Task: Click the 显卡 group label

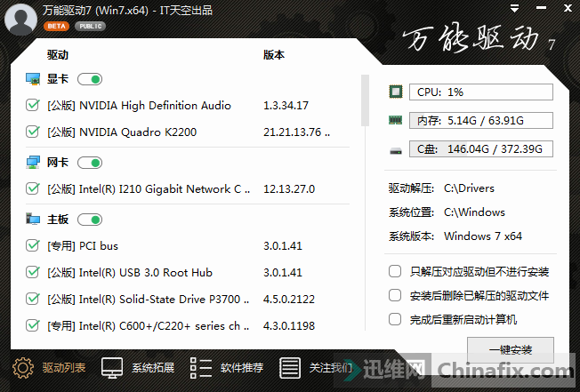Action: click(x=58, y=79)
